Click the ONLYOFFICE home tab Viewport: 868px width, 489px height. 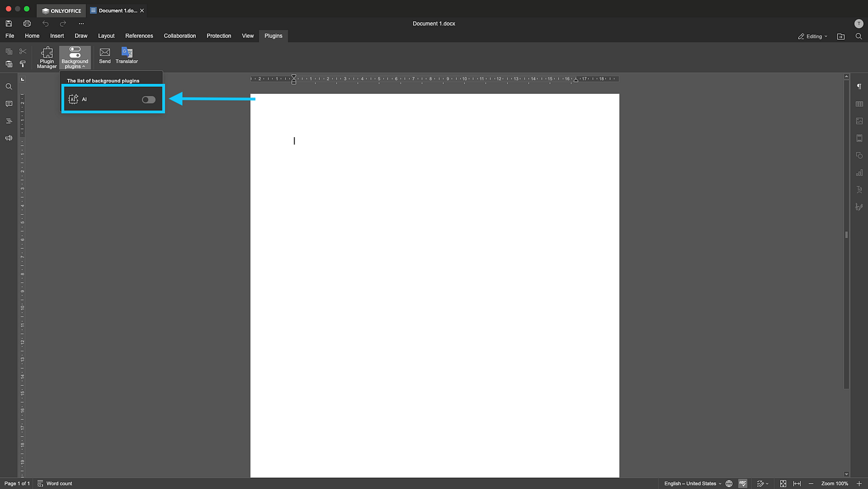pos(61,11)
